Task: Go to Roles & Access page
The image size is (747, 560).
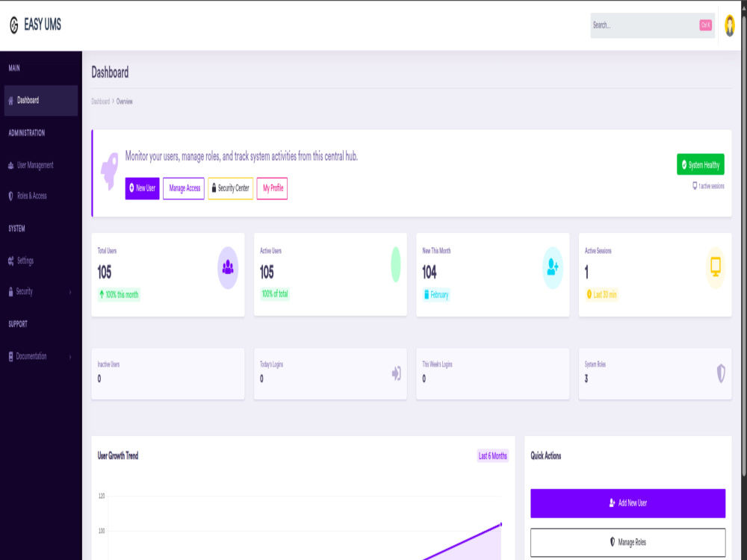Action: pos(41,196)
